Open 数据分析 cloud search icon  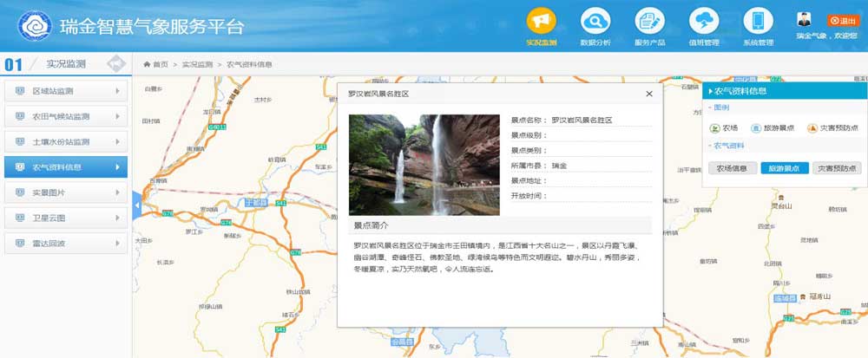coord(595,21)
